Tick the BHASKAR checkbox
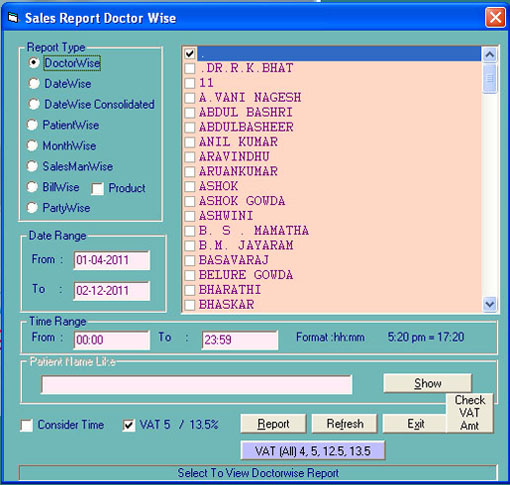This screenshot has height=485, width=510. (x=190, y=304)
